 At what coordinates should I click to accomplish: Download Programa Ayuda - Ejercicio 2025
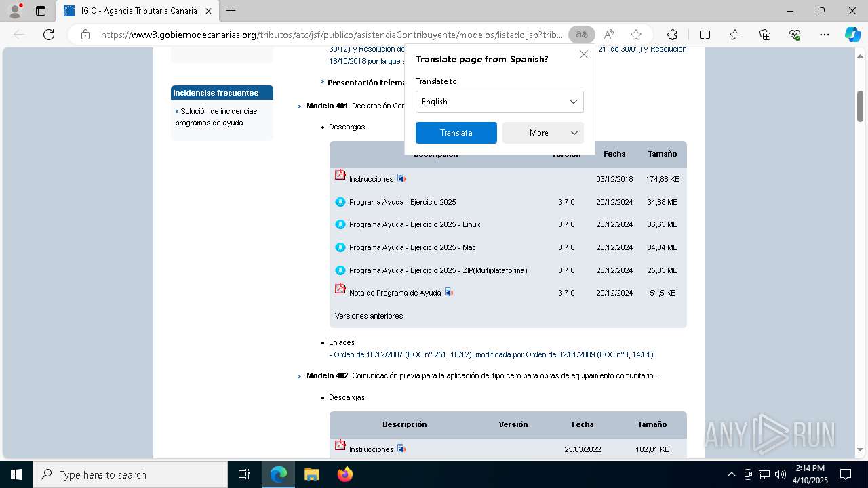pos(402,202)
